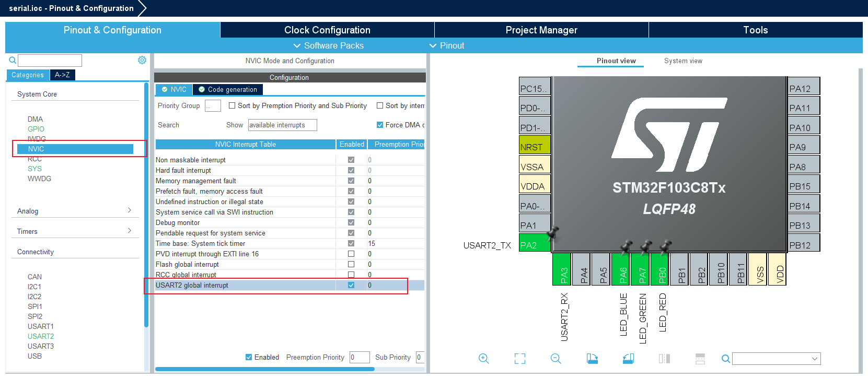Rotate the chip view counterclockwise
The image size is (868, 379).
628,359
